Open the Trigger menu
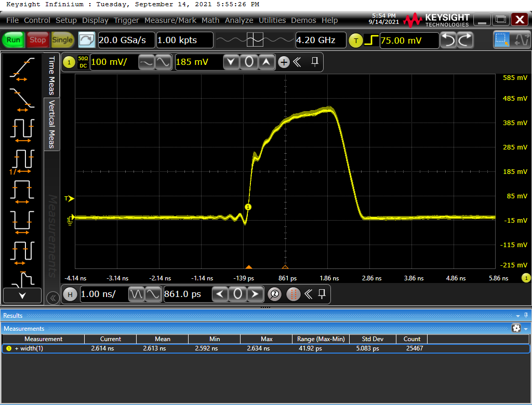This screenshot has width=532, height=405. click(x=126, y=20)
